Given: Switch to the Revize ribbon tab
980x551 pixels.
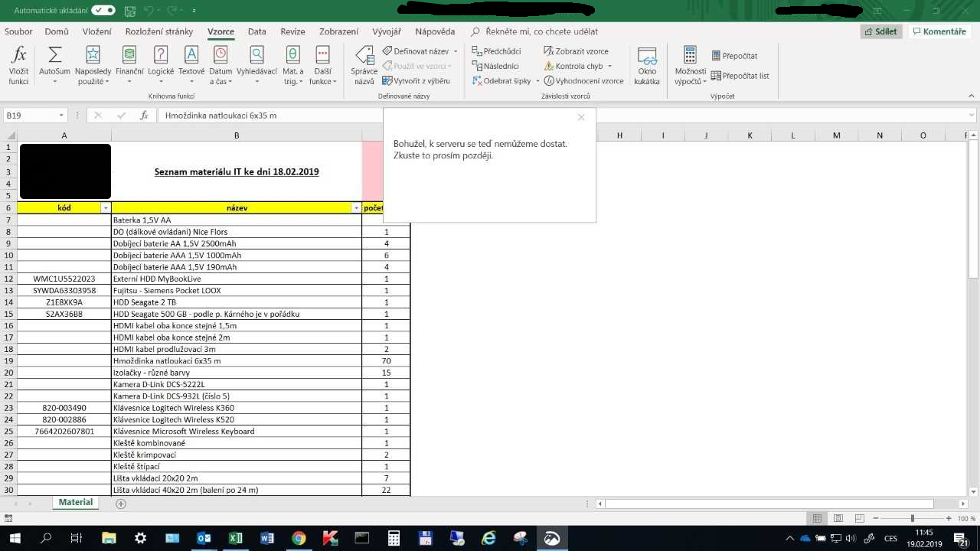Looking at the screenshot, I should 292,31.
